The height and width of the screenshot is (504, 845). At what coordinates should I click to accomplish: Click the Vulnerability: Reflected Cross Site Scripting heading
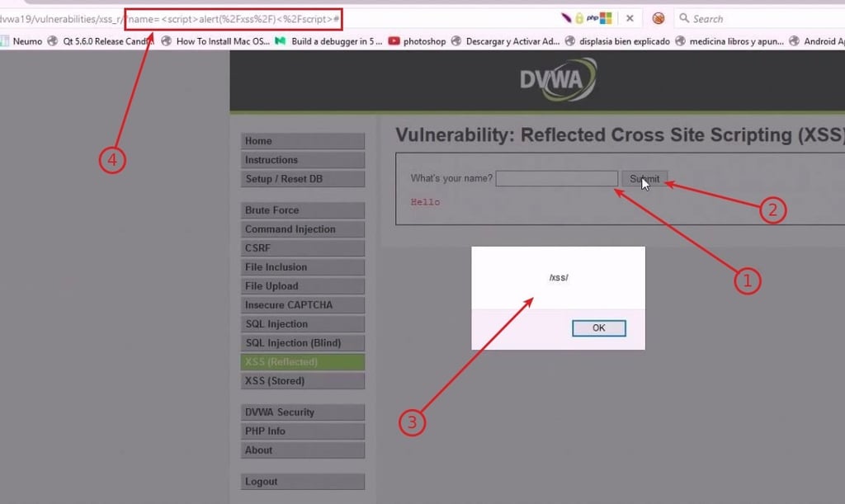tap(620, 134)
